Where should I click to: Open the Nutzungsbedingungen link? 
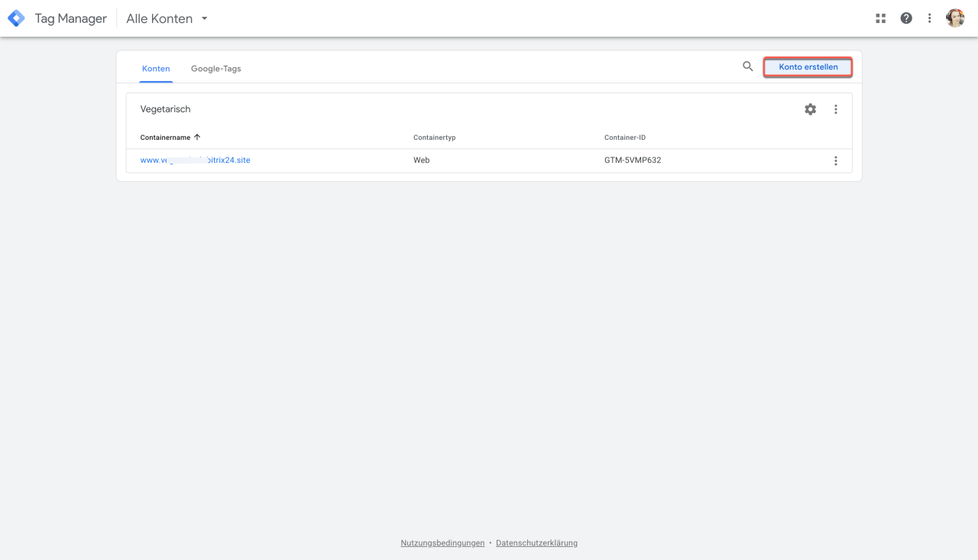point(442,543)
